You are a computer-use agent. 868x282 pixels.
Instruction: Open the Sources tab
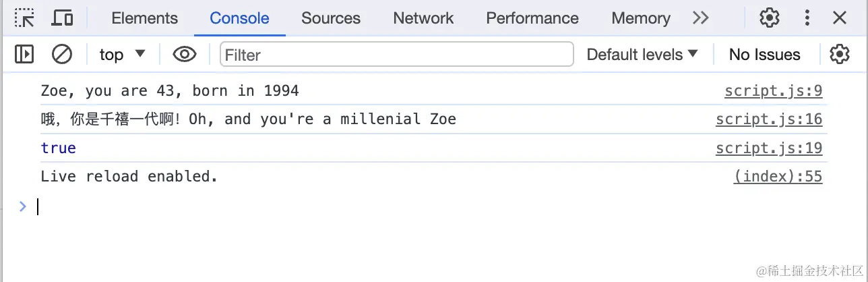[x=331, y=18]
